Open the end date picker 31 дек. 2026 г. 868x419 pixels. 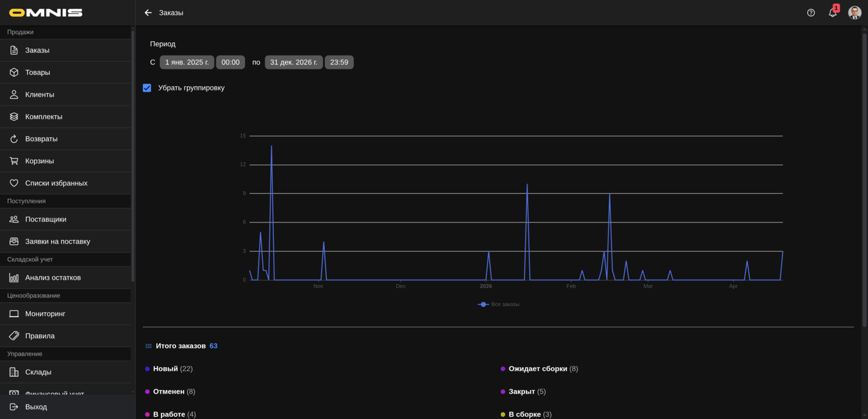coord(294,62)
